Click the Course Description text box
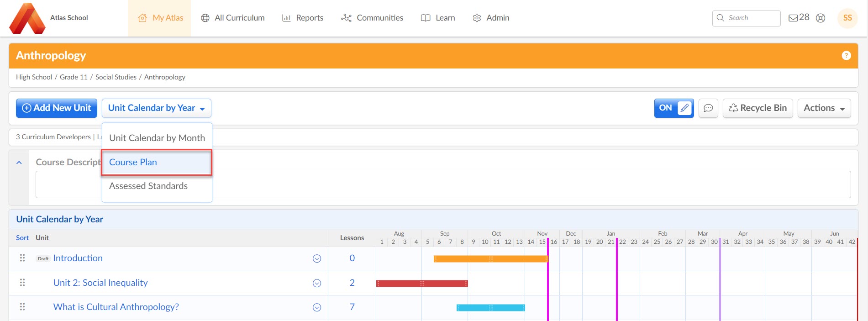 point(443,184)
